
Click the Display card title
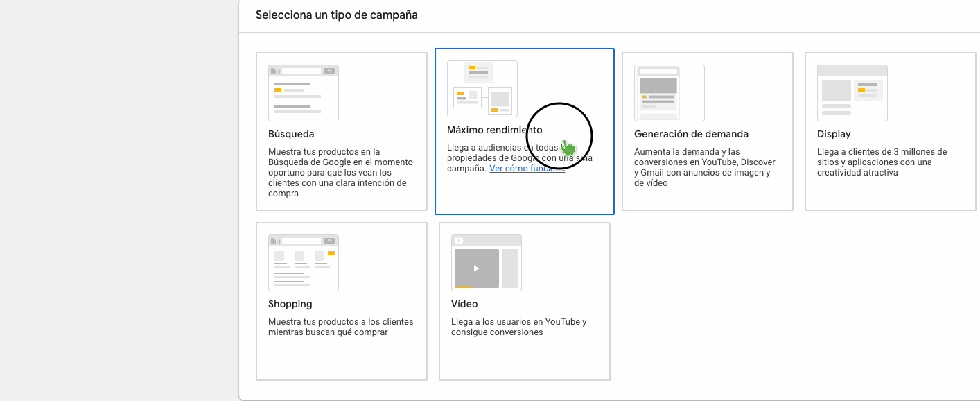[x=834, y=134]
